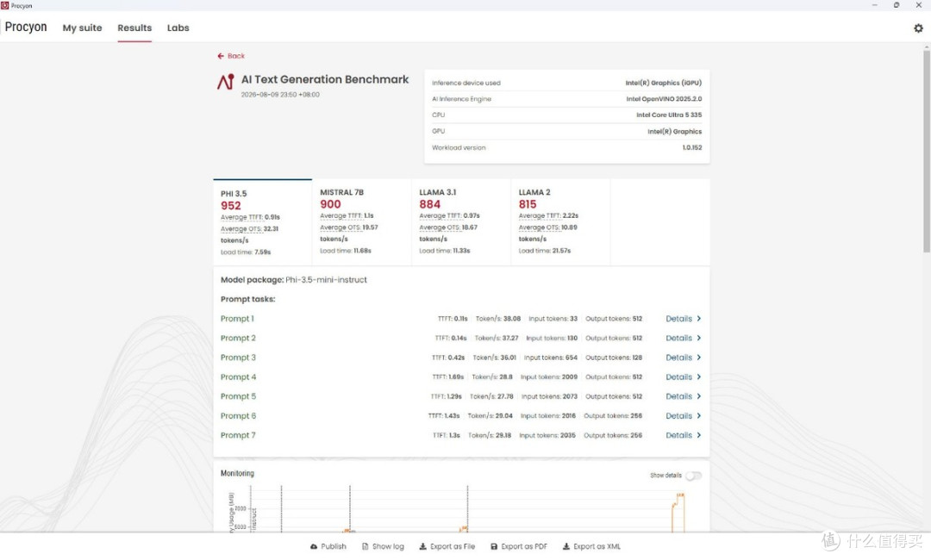Select the LLAMA 3.1 result tab

(460, 222)
